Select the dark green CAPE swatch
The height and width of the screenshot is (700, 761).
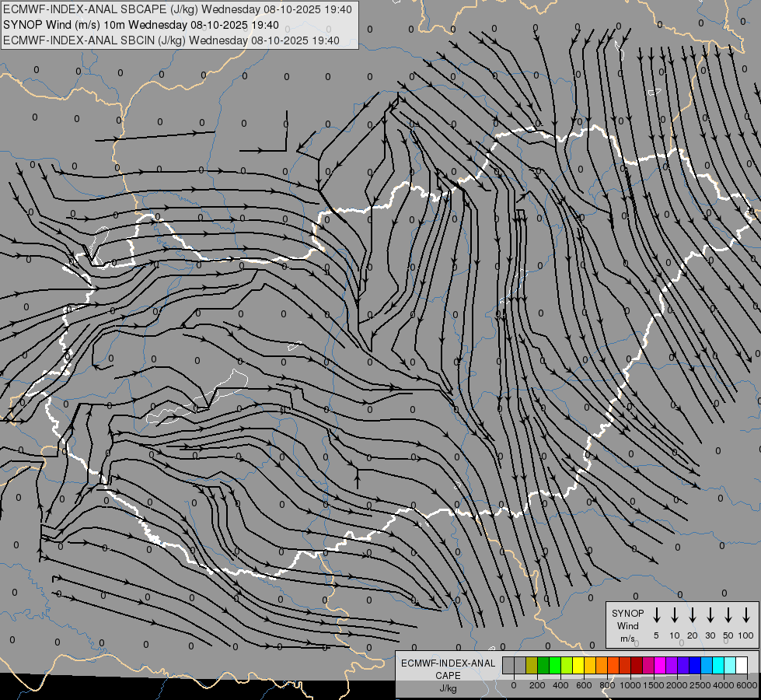(543, 665)
